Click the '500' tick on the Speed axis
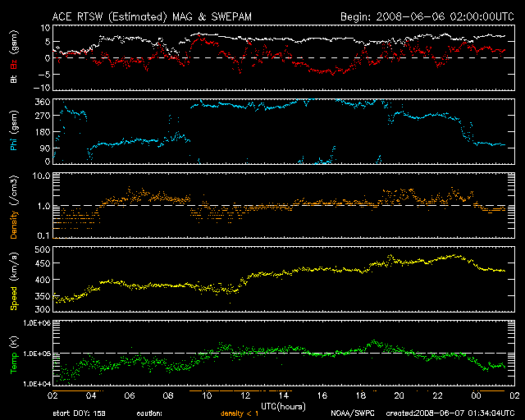 (43, 249)
